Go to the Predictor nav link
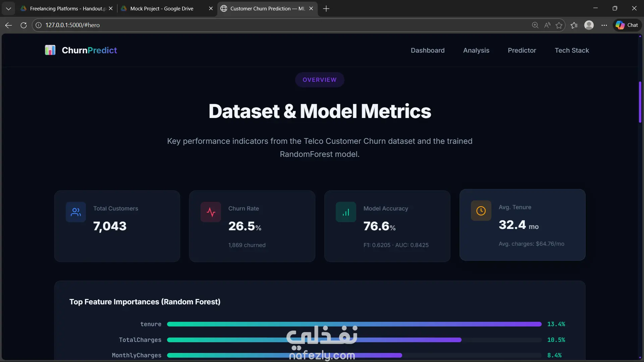This screenshot has width=644, height=362. pos(522,50)
